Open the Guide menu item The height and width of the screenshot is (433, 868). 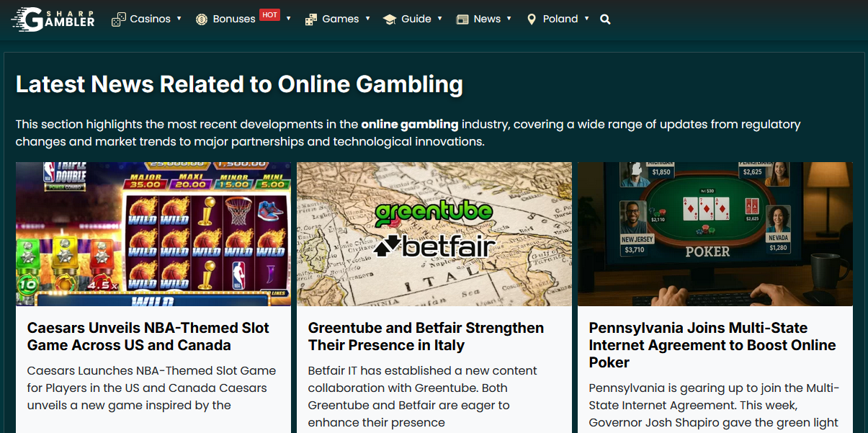pos(416,19)
